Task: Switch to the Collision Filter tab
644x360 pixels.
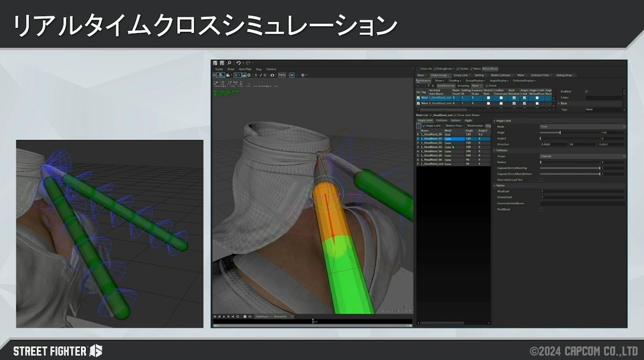Action: click(540, 76)
